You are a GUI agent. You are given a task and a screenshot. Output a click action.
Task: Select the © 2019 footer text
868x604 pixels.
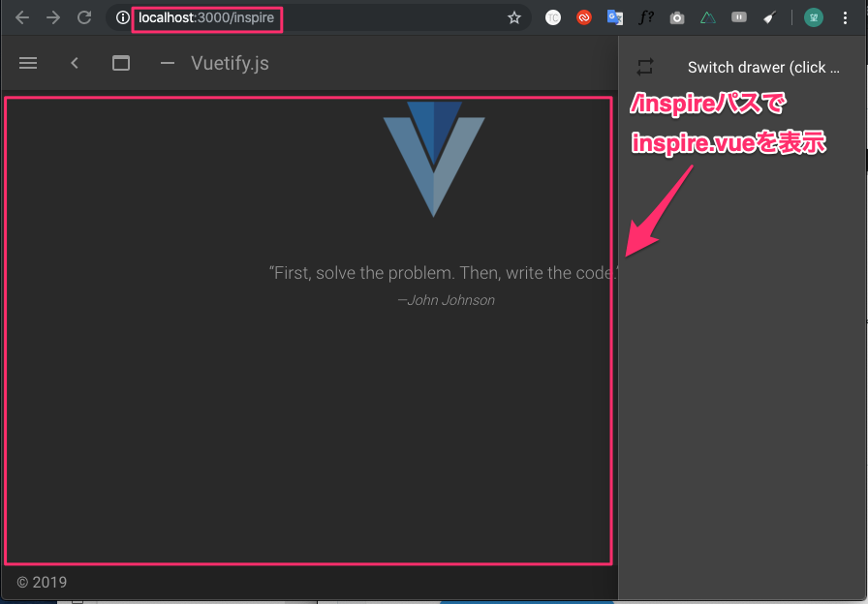tap(42, 582)
